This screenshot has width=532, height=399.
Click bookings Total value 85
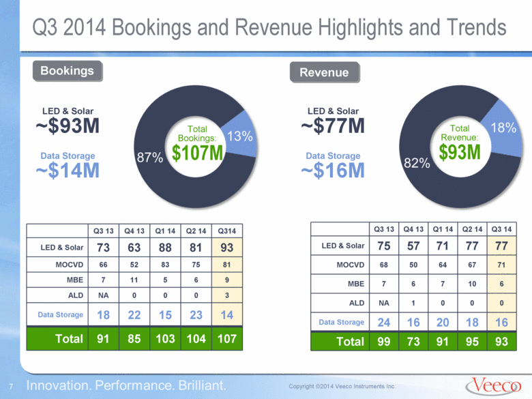(134, 338)
